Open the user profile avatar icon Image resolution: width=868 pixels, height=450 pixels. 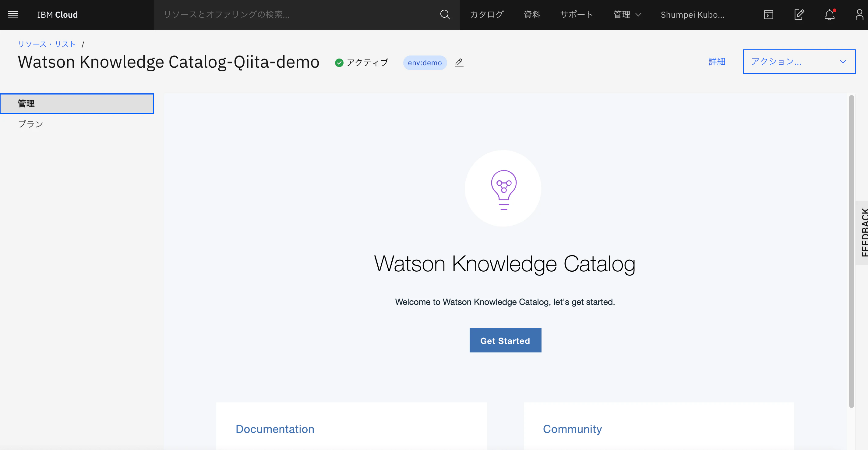[x=859, y=15]
